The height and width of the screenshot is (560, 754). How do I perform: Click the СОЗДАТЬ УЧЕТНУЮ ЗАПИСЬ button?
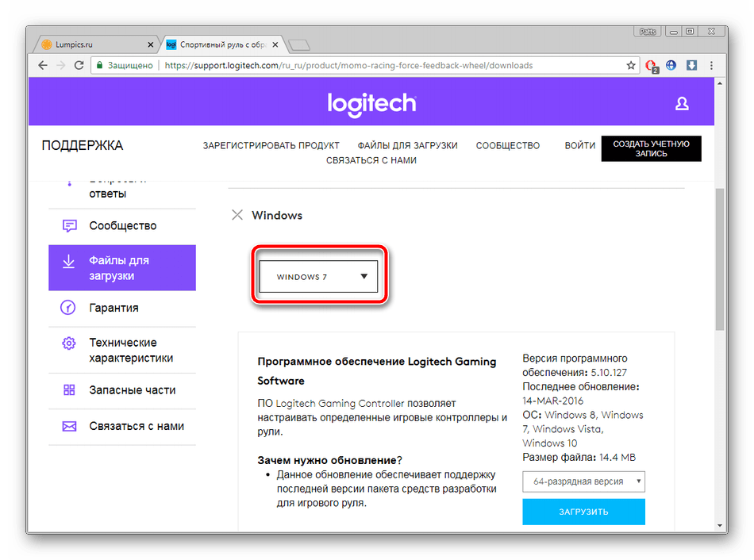[651, 149]
